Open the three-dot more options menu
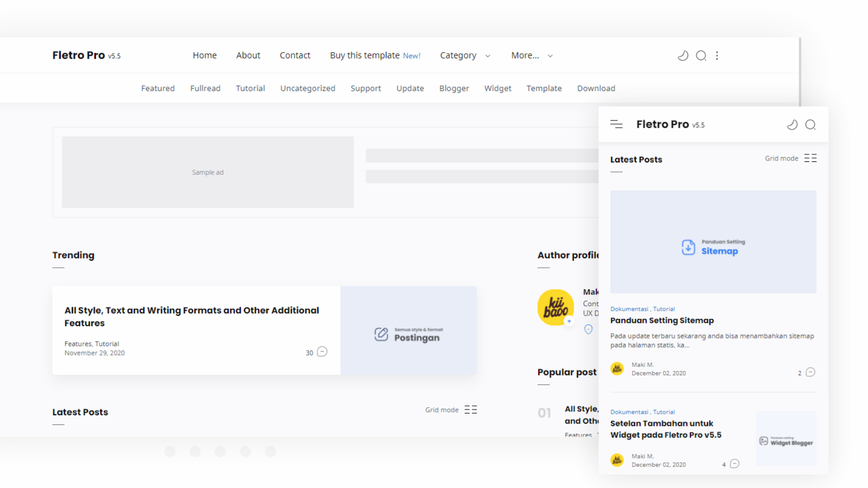 (x=717, y=55)
